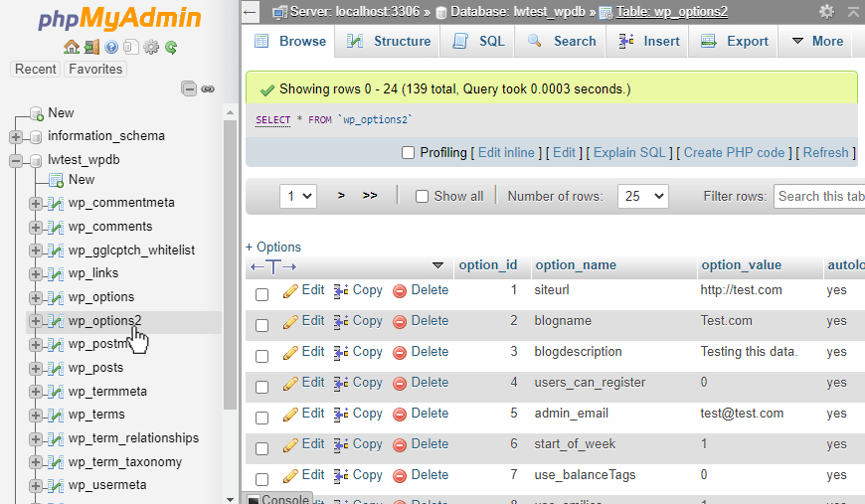Image resolution: width=865 pixels, height=504 pixels.
Task: Open the Home icon in sidebar
Action: pyautogui.click(x=72, y=48)
